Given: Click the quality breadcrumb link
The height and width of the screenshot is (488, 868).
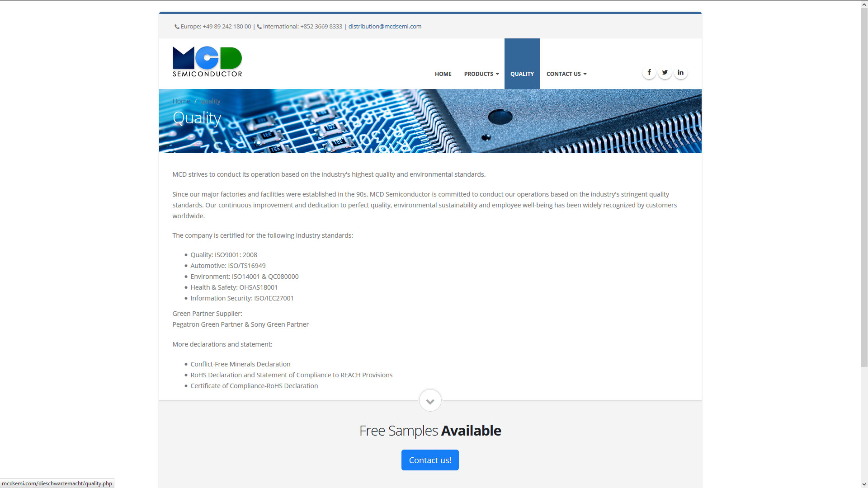Looking at the screenshot, I should pos(210,101).
